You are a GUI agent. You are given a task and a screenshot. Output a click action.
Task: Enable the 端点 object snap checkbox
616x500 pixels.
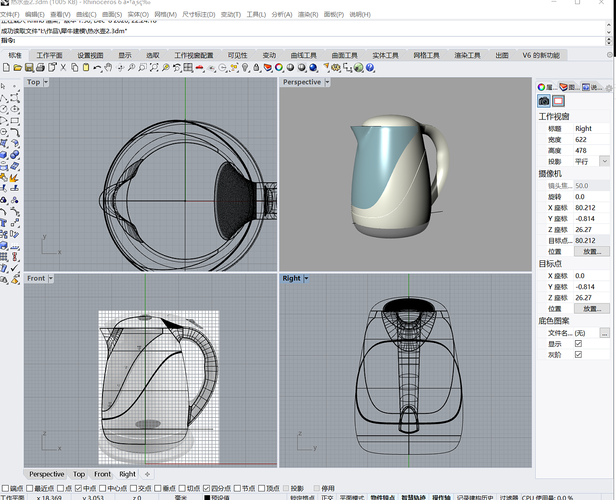[x=6, y=488]
